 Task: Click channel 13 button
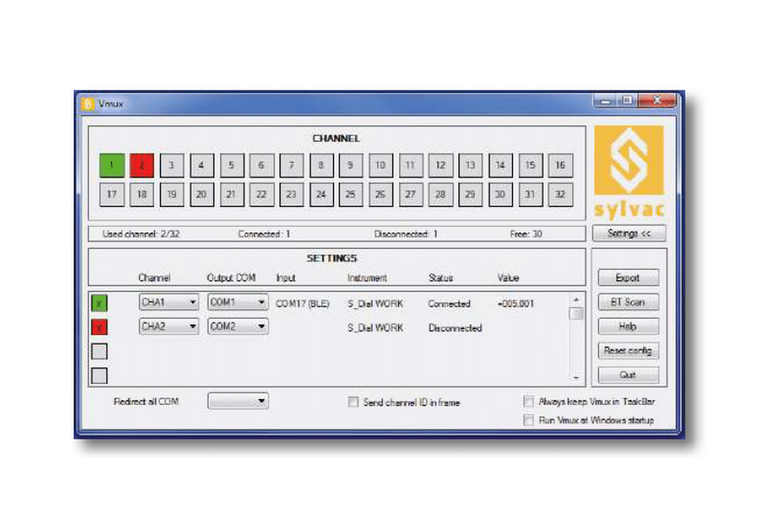470,165
